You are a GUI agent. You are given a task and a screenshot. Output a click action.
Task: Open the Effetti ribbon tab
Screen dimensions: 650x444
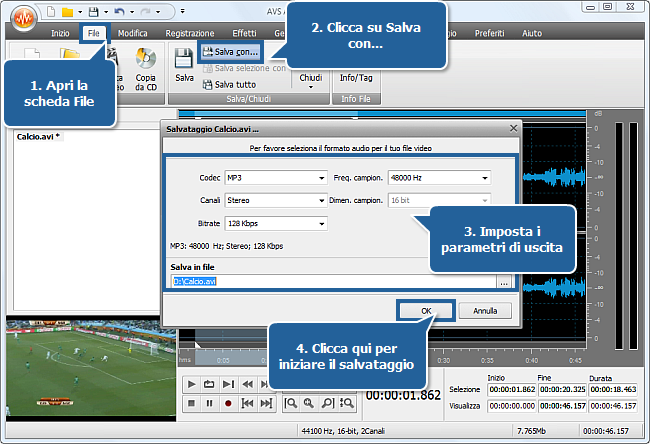pos(244,33)
